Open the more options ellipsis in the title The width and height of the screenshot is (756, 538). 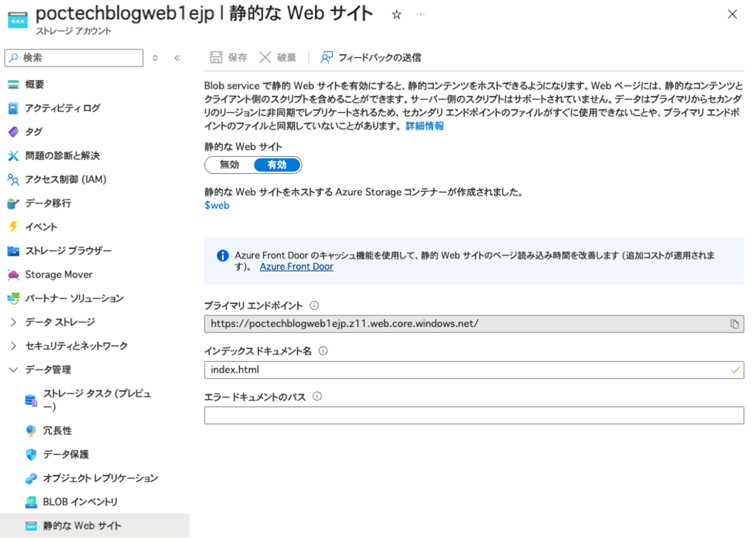(420, 15)
